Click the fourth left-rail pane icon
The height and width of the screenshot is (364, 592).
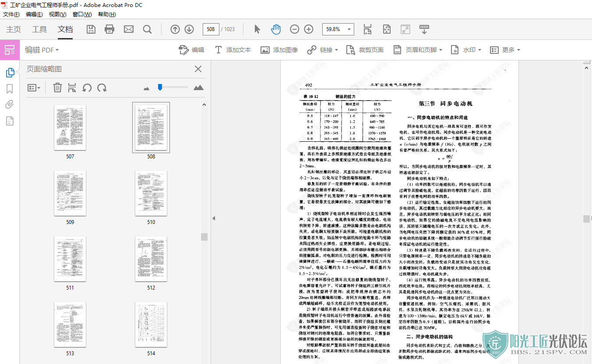(x=10, y=121)
